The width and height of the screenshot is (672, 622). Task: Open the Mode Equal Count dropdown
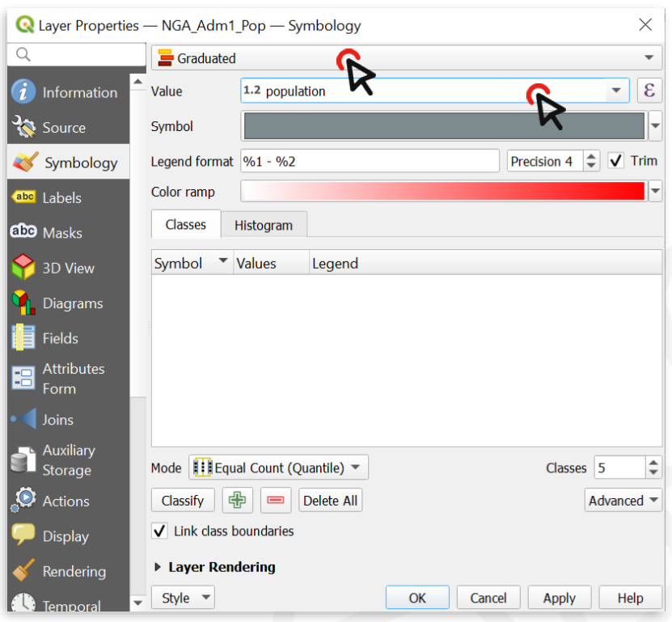pos(278,468)
